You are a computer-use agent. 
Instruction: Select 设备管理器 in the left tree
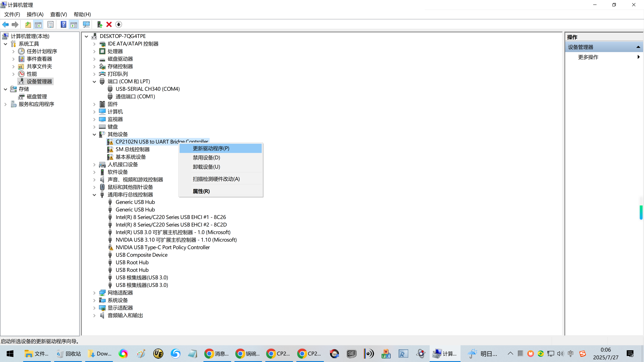[x=39, y=81]
